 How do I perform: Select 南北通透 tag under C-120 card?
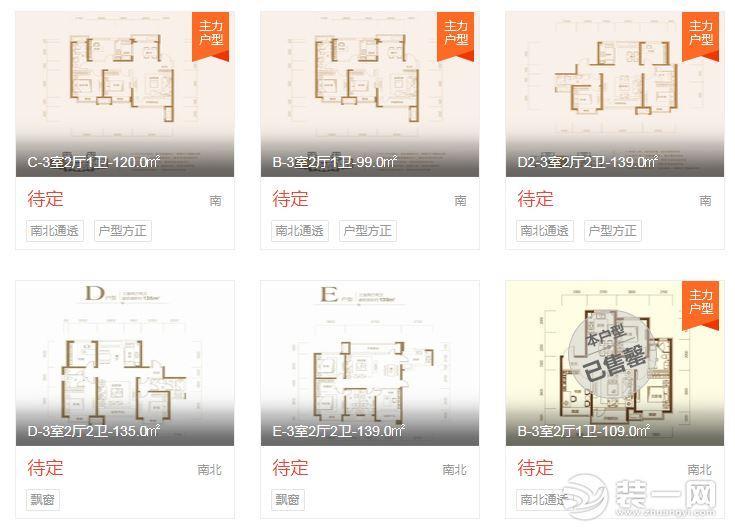(x=55, y=231)
